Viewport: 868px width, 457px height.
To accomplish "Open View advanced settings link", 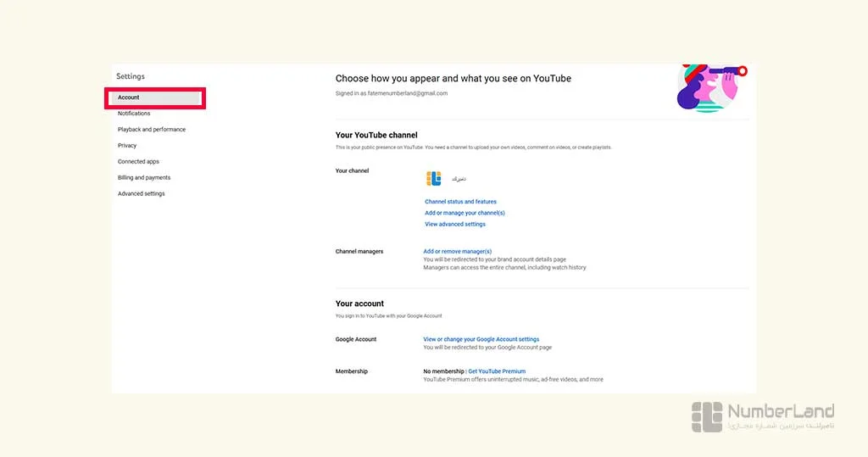I will tap(455, 225).
